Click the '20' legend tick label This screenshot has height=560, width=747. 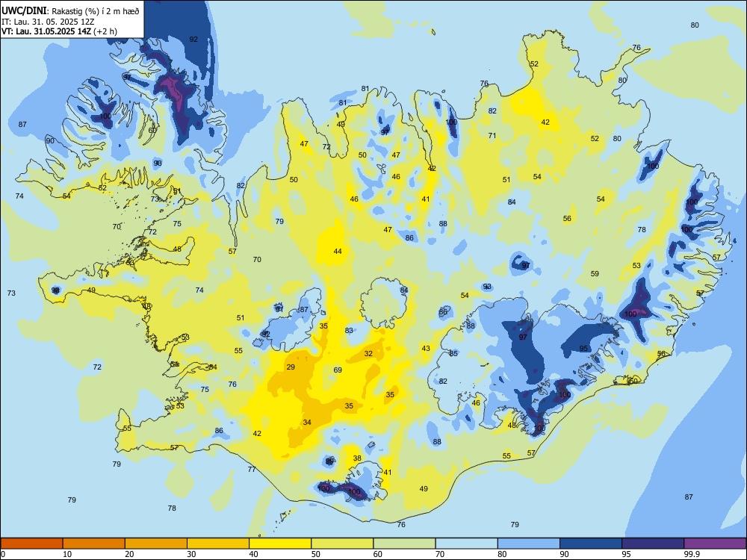point(129,554)
